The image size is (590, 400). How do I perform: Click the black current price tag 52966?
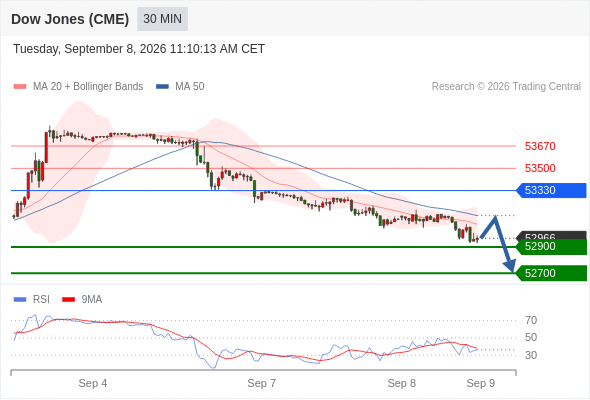551,236
